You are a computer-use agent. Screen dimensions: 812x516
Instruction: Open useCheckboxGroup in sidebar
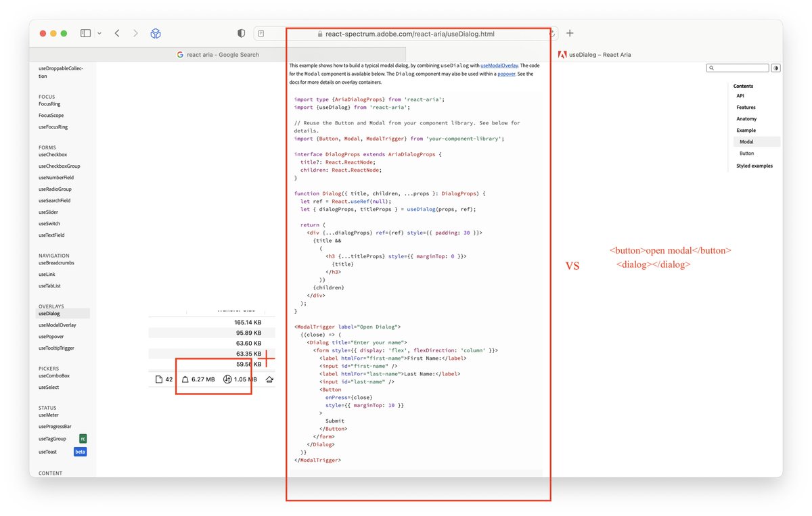tap(59, 166)
